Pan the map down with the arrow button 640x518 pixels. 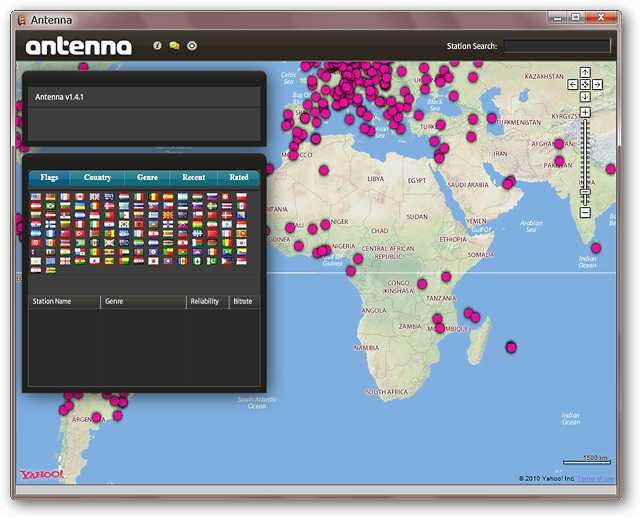(x=585, y=97)
